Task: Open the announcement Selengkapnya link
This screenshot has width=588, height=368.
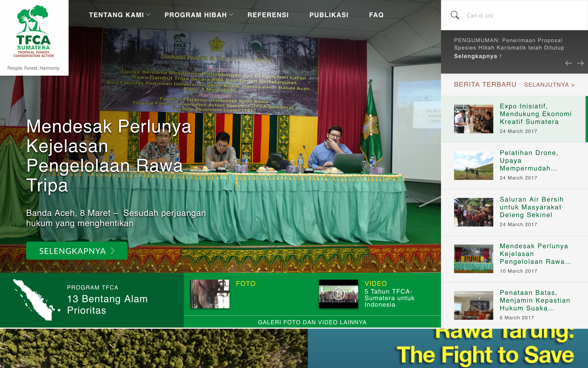Action: [x=478, y=56]
